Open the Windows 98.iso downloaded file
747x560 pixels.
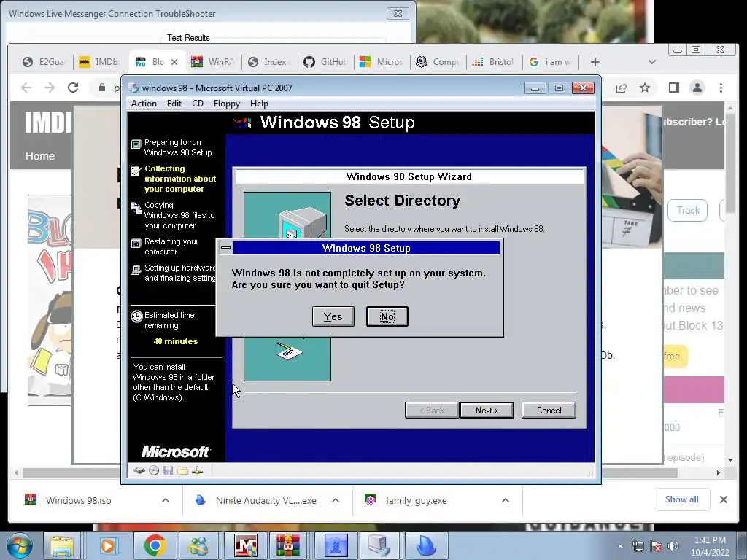coord(78,500)
